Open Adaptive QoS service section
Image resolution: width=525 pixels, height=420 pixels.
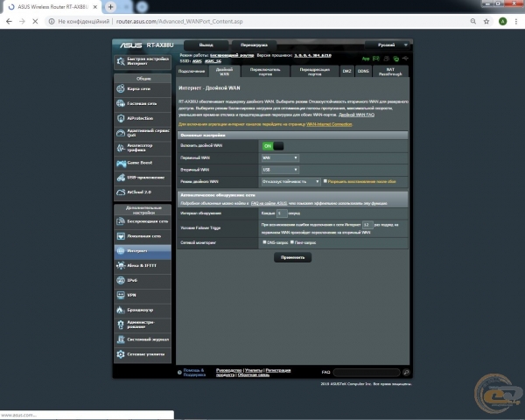tap(143, 133)
